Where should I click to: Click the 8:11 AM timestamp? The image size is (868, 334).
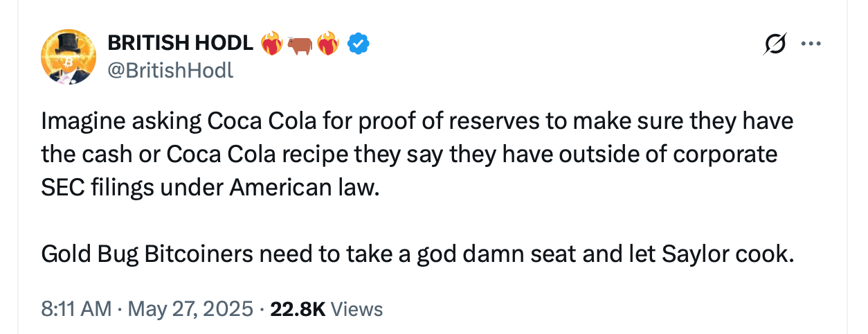pyautogui.click(x=76, y=308)
